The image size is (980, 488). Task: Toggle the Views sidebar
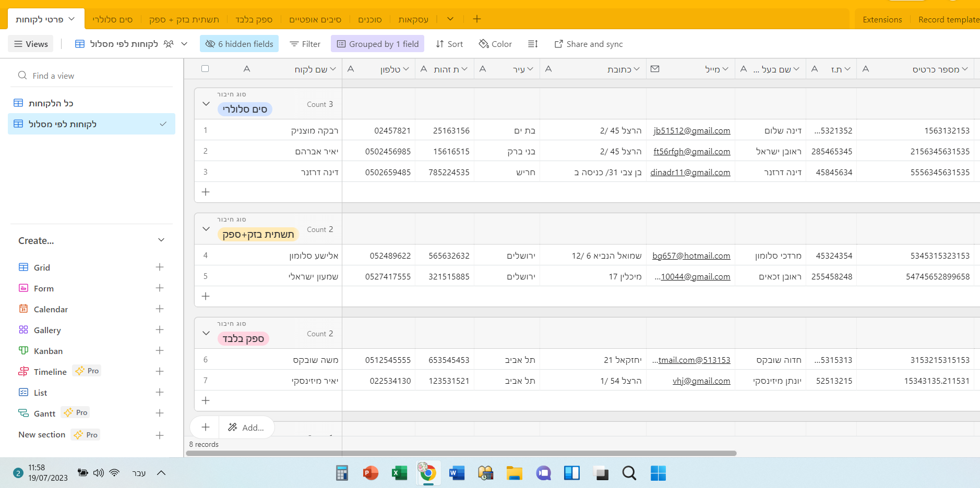point(31,44)
